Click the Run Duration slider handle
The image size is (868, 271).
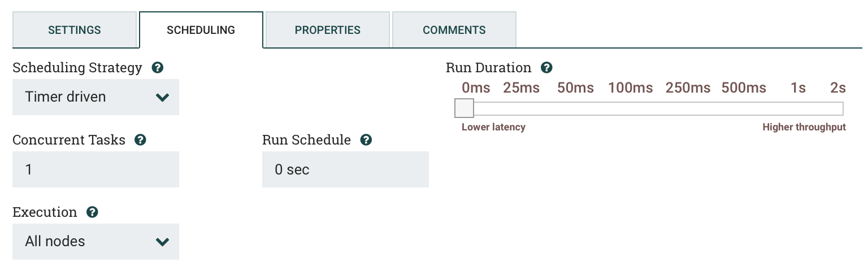point(465,108)
